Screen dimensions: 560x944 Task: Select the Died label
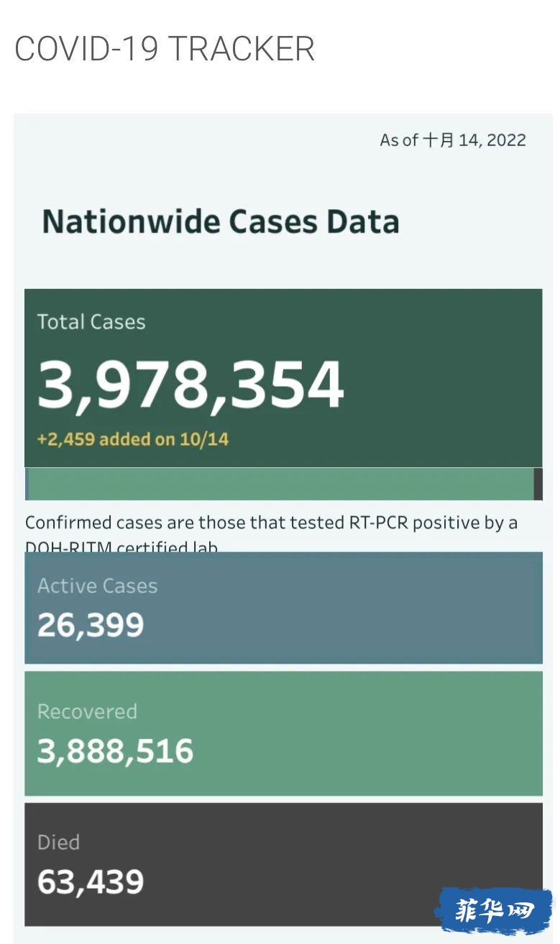tap(58, 842)
